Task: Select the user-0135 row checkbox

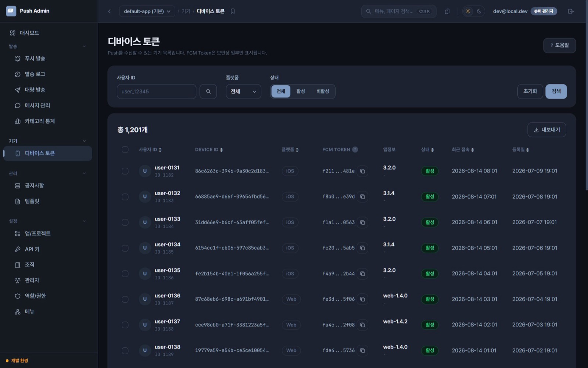Action: (x=125, y=274)
